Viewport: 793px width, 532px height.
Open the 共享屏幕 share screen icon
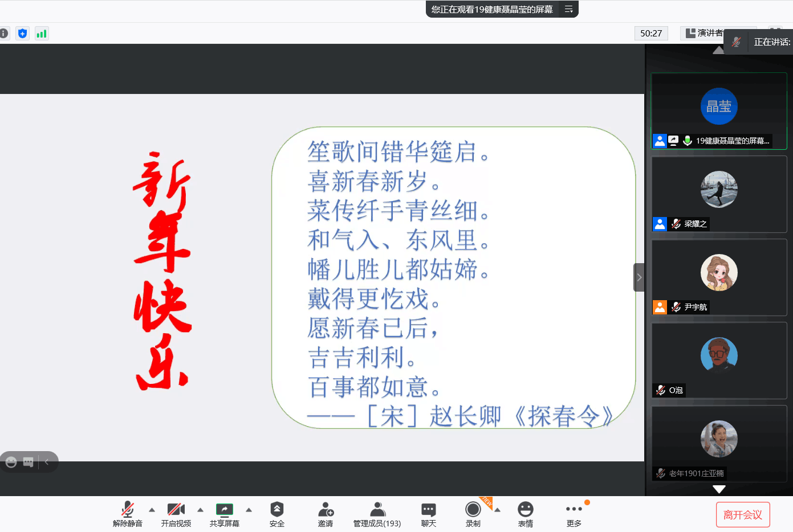click(224, 509)
